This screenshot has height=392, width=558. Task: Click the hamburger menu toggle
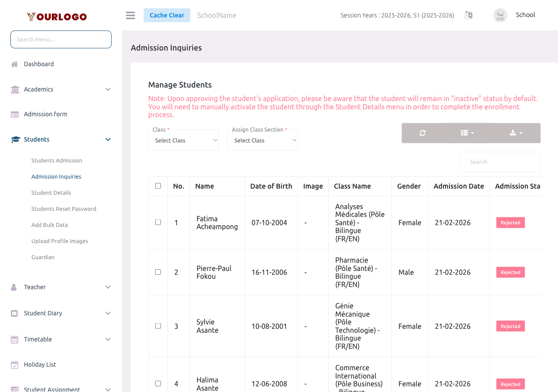[x=130, y=15]
